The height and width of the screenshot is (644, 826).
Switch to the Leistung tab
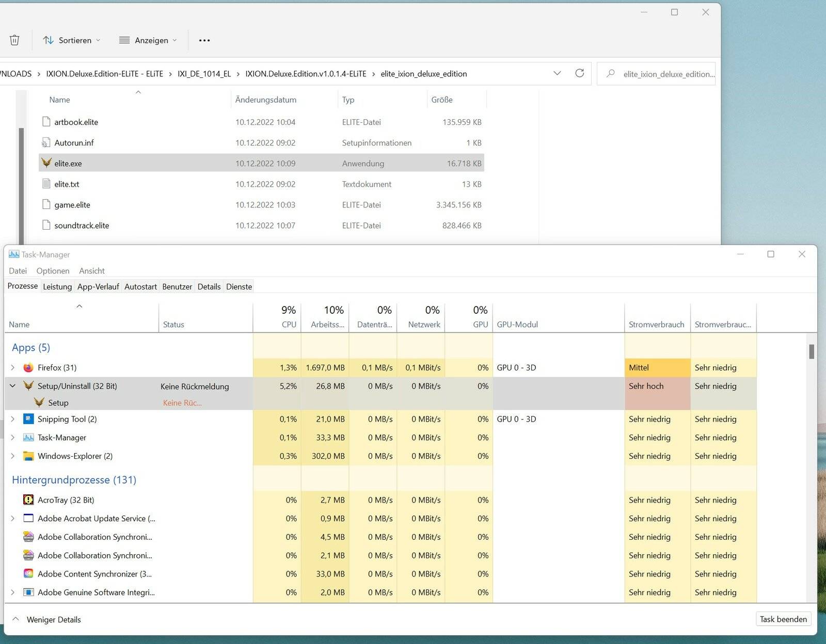[57, 286]
